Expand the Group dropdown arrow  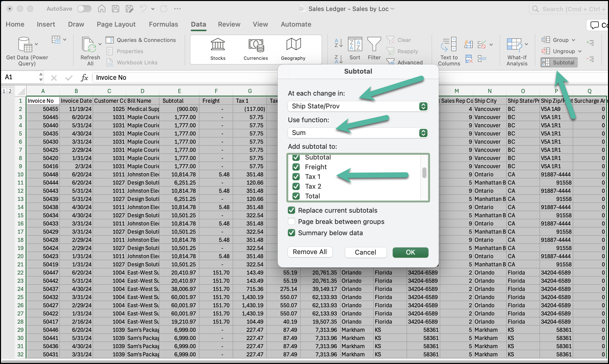pyautogui.click(x=573, y=40)
